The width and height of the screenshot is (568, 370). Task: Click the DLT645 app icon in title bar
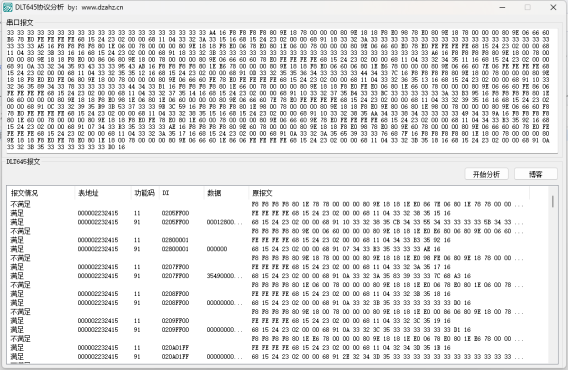tap(8, 7)
